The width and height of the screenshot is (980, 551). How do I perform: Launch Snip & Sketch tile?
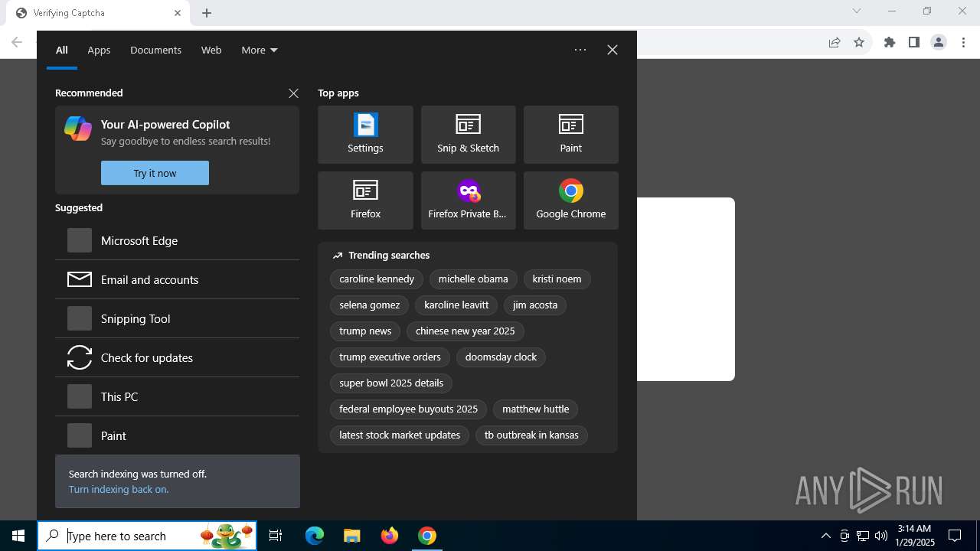468,135
